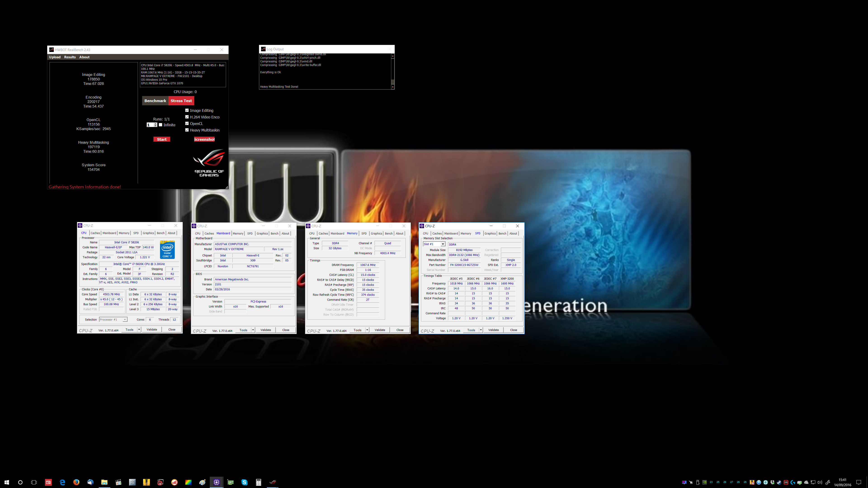This screenshot has width=868, height=488.
Task: Open Calculator from the taskbar
Action: click(258, 482)
